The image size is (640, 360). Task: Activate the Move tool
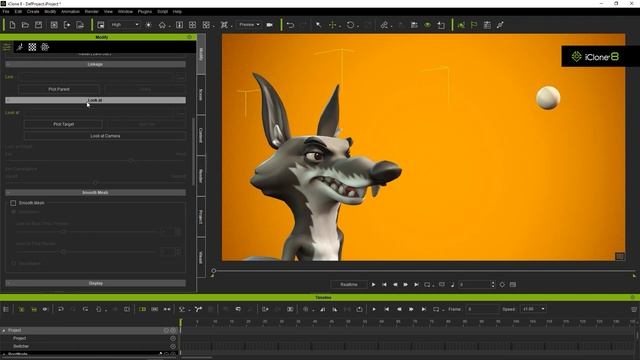coord(332,25)
